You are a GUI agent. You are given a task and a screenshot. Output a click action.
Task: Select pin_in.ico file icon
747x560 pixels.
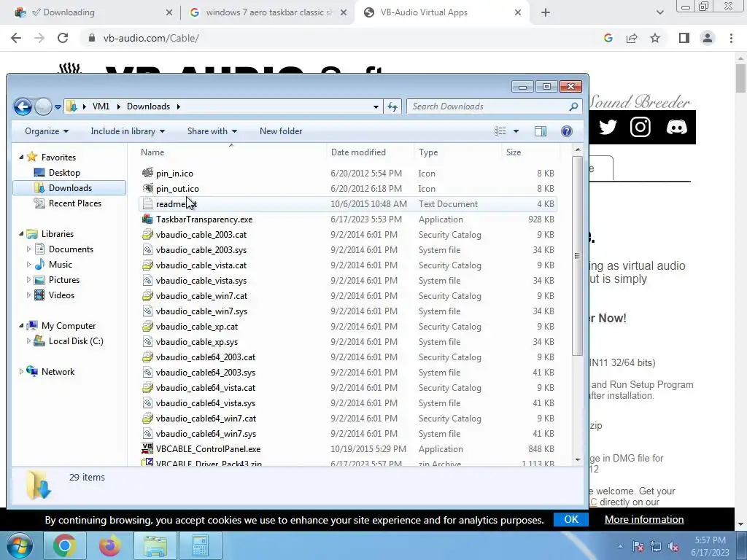point(147,173)
